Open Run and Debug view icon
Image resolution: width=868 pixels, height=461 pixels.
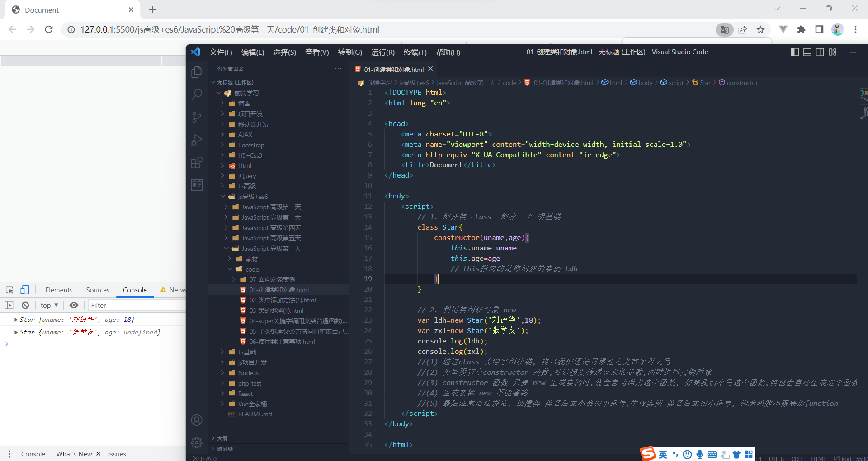tap(197, 140)
